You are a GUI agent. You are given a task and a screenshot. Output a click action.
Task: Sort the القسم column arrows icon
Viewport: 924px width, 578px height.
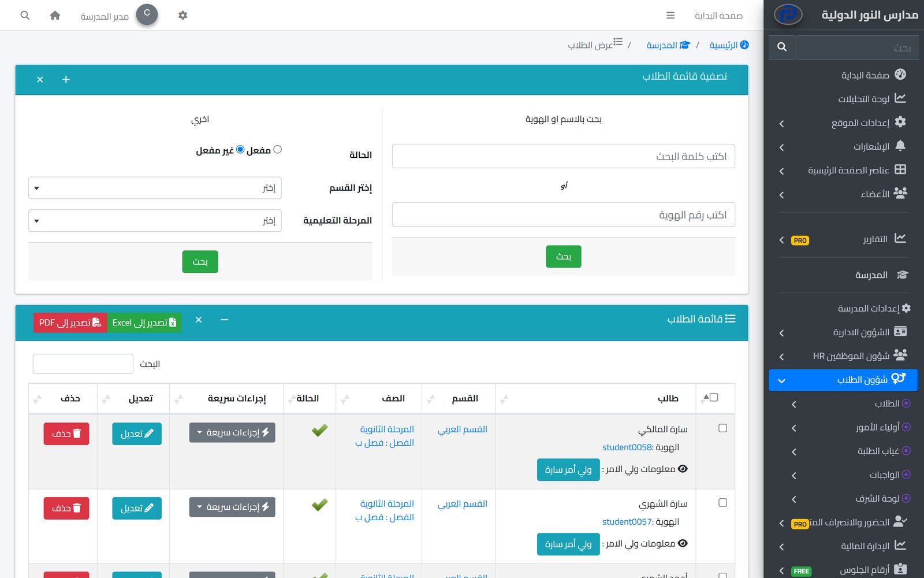point(431,399)
